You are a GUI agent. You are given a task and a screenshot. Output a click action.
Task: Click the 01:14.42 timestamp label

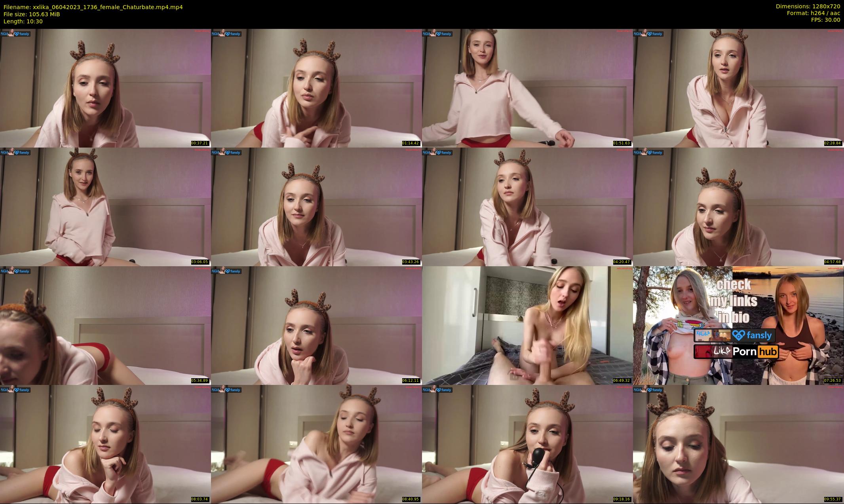411,143
